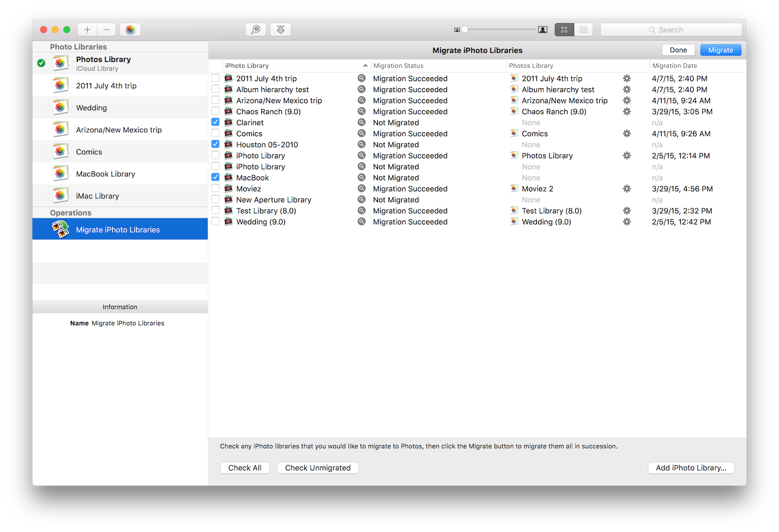This screenshot has width=779, height=532.
Task: Click the magnifier icon for Test Library (8.0)
Action: click(x=362, y=211)
